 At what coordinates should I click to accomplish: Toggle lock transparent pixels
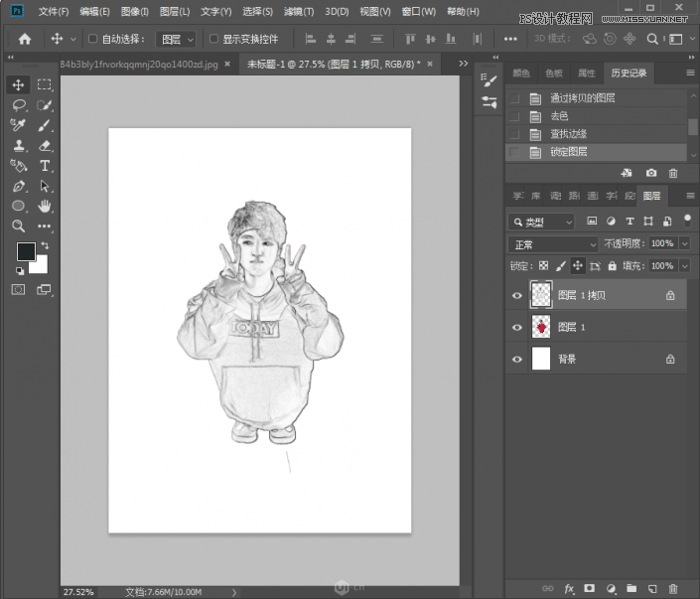tap(543, 266)
